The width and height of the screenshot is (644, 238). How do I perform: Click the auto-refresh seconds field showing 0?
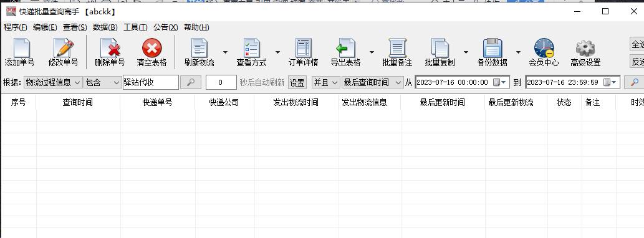(x=221, y=82)
